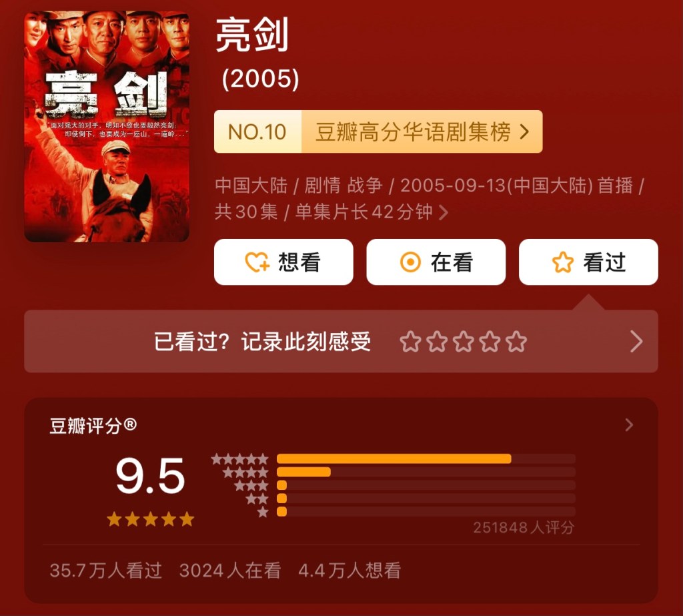Expand details via chevron after 42分钟
Screen dimensions: 683x616
coord(444,212)
